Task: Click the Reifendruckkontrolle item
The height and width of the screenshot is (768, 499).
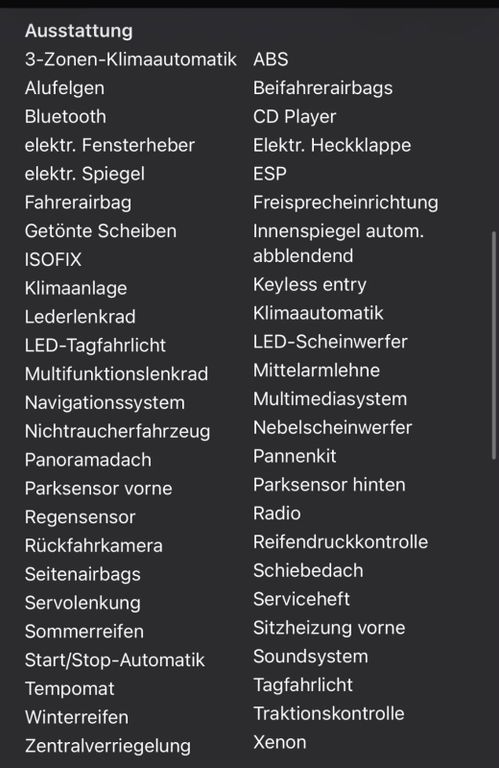Action: coord(341,542)
